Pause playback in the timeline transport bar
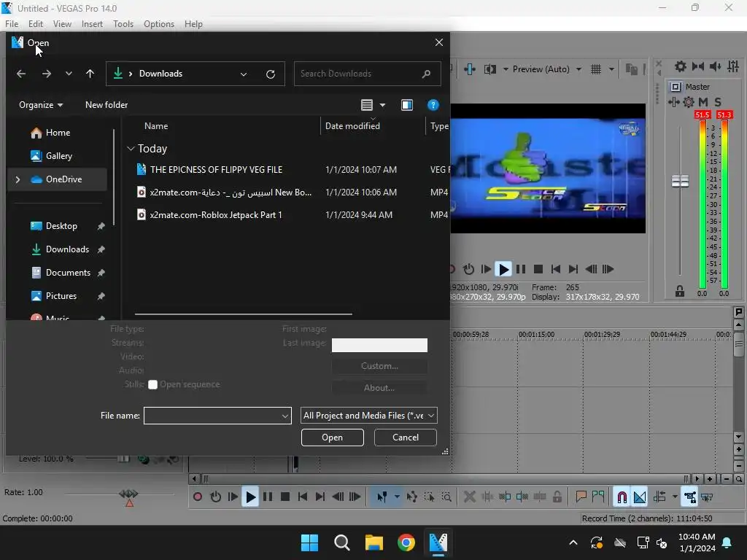 tap(268, 497)
